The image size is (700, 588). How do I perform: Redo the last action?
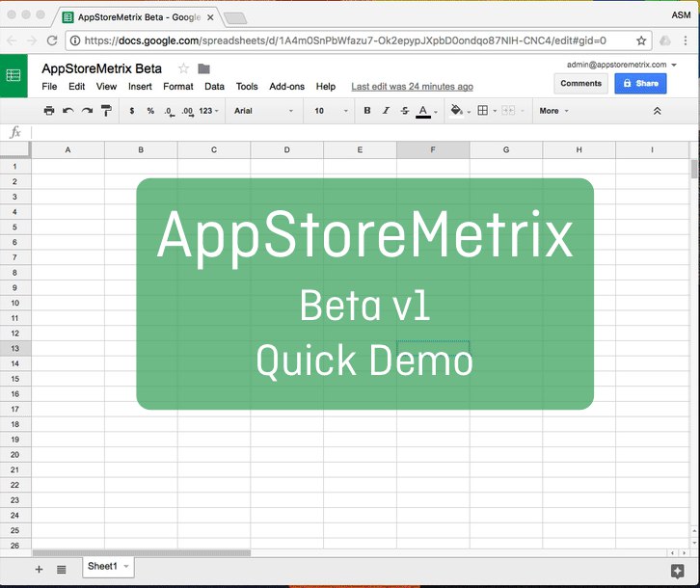pyautogui.click(x=87, y=111)
